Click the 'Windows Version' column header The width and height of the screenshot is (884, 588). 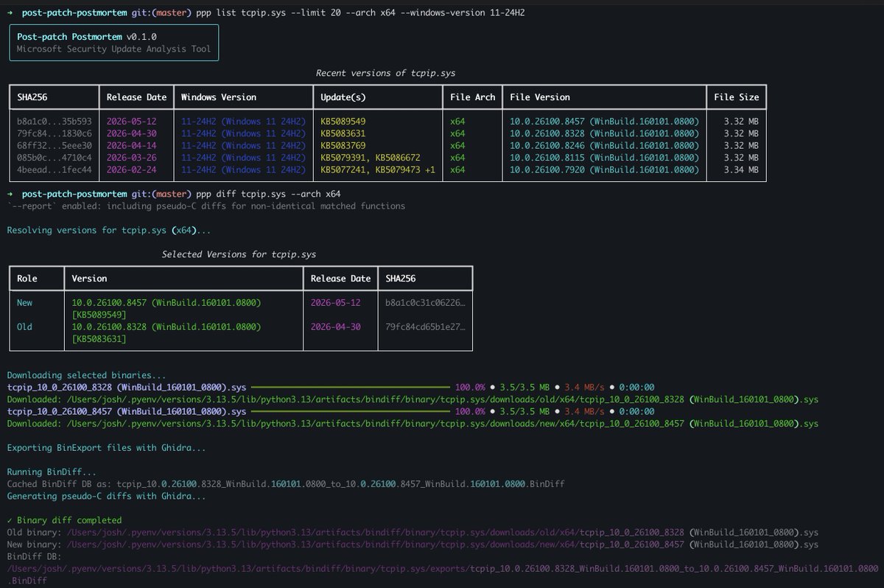pos(219,97)
